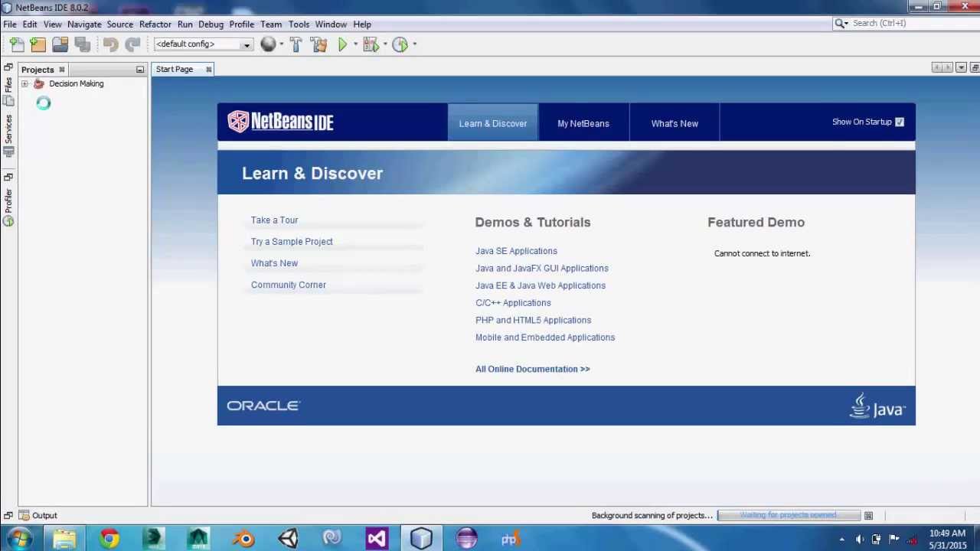Screen dimensions: 980x551
Task: Click the volume speaker tray icon
Action: (x=860, y=540)
